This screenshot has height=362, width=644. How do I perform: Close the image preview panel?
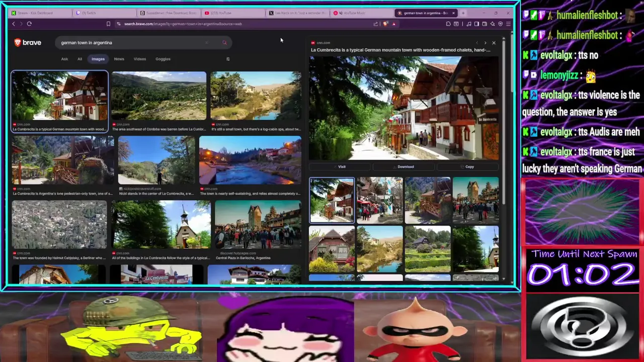click(x=494, y=43)
